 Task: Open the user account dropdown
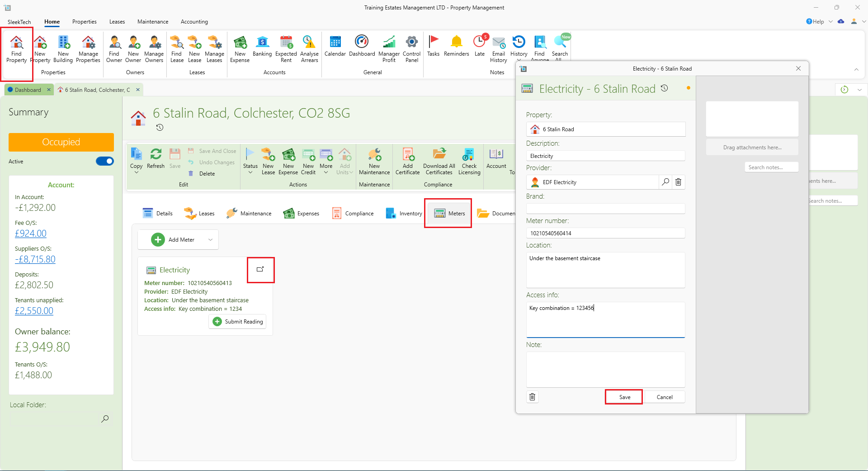click(864, 21)
